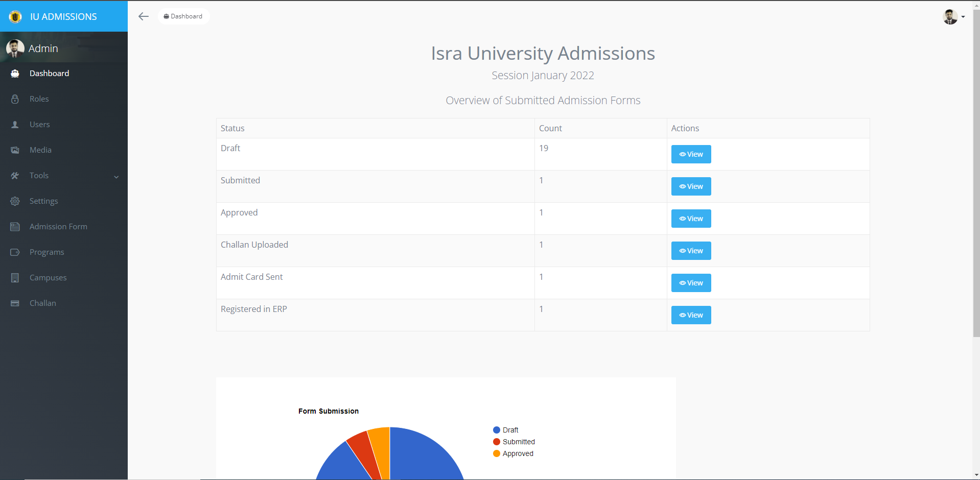Viewport: 980px width, 480px height.
Task: Open the Programs page
Action: [64, 252]
